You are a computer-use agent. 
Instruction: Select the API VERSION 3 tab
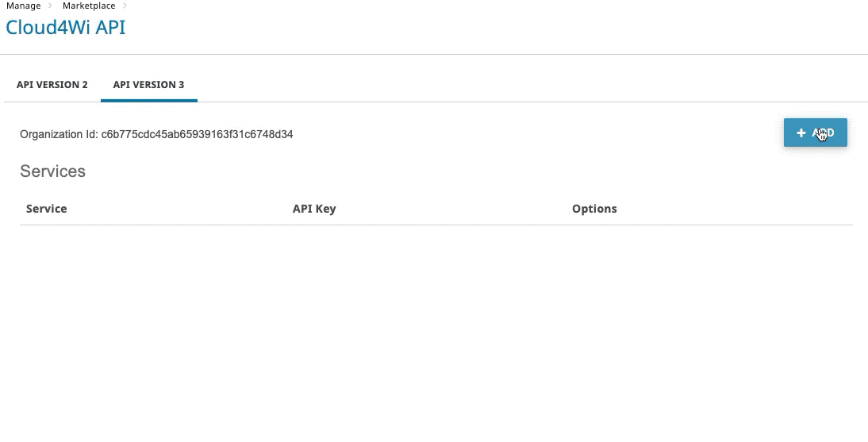coord(148,85)
